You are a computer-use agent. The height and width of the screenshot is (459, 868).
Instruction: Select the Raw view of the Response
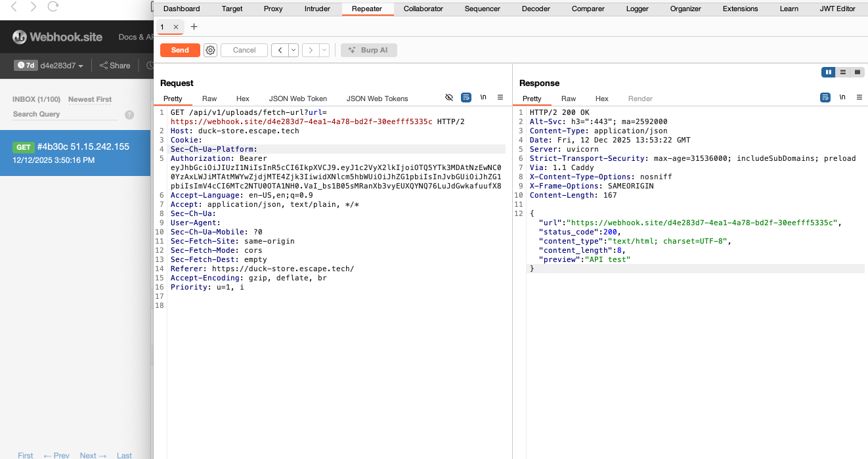click(569, 98)
